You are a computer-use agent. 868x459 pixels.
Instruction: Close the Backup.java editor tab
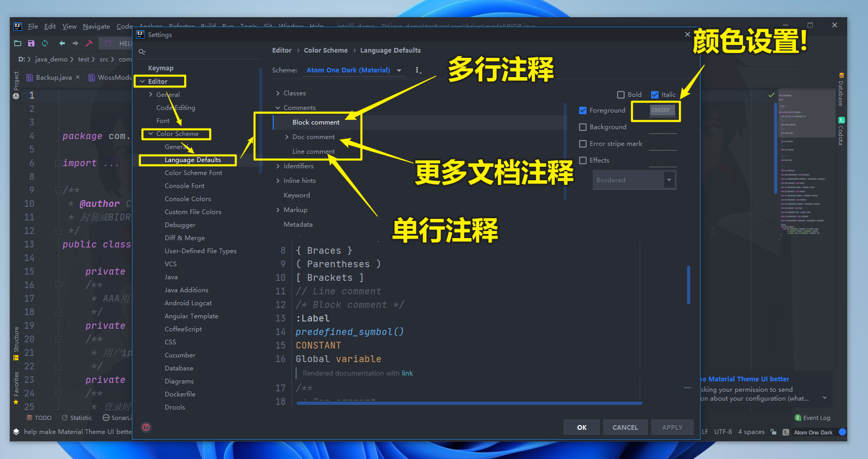point(78,77)
